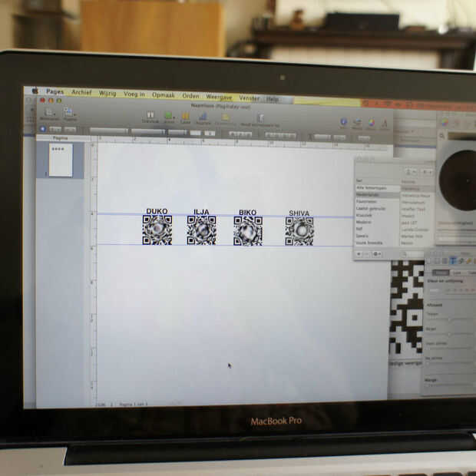Select the QR code under BIKO
This screenshot has width=476, height=476.
pyautogui.click(x=248, y=231)
